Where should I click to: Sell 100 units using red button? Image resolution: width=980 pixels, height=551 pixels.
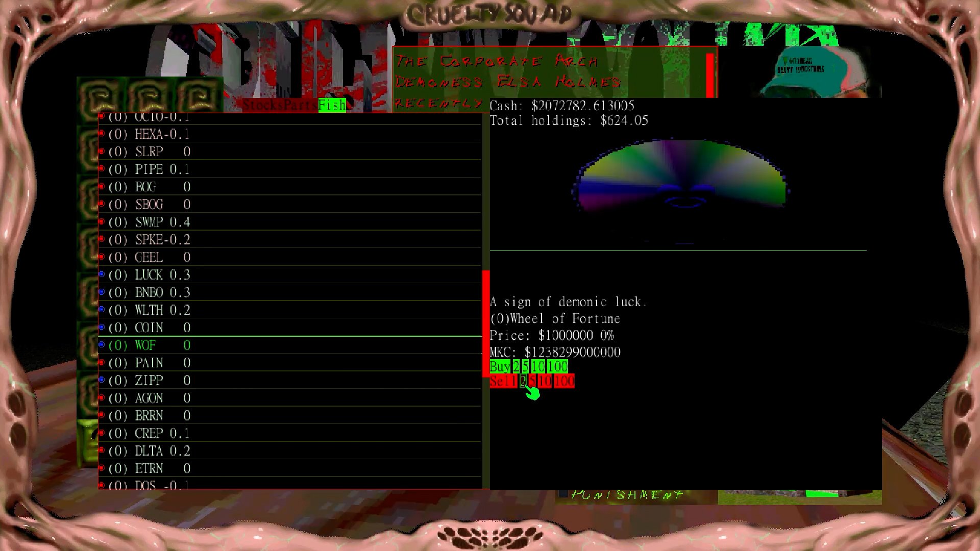(564, 381)
